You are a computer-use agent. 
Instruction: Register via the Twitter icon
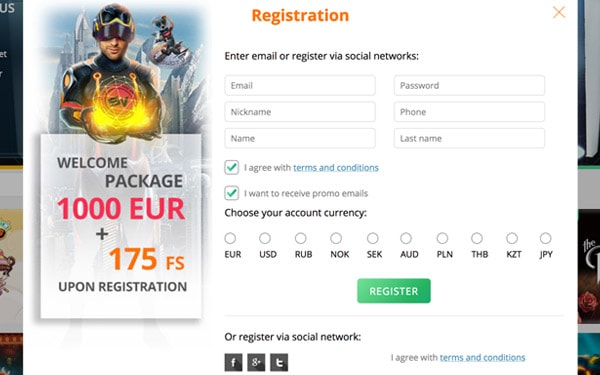(x=279, y=362)
